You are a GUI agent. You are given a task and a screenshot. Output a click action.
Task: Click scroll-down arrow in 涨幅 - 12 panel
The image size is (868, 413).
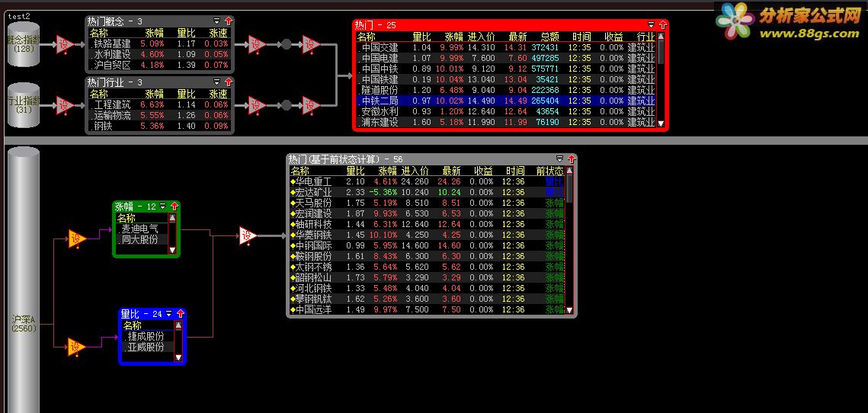(171, 250)
